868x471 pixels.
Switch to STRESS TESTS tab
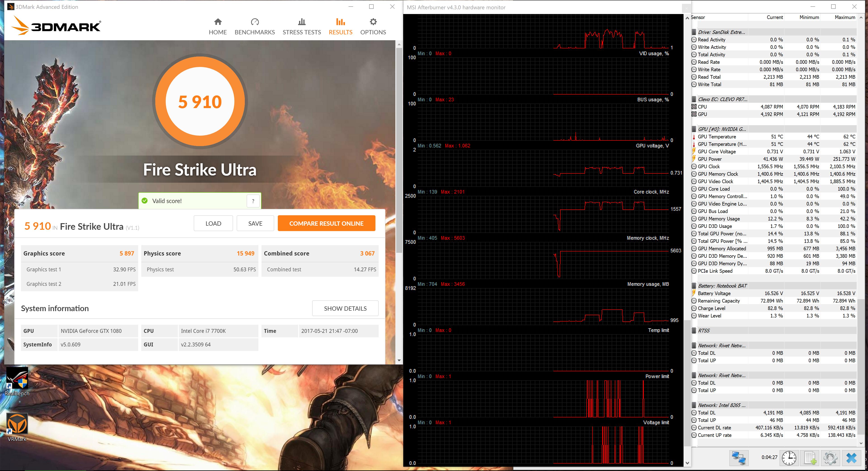302,27
